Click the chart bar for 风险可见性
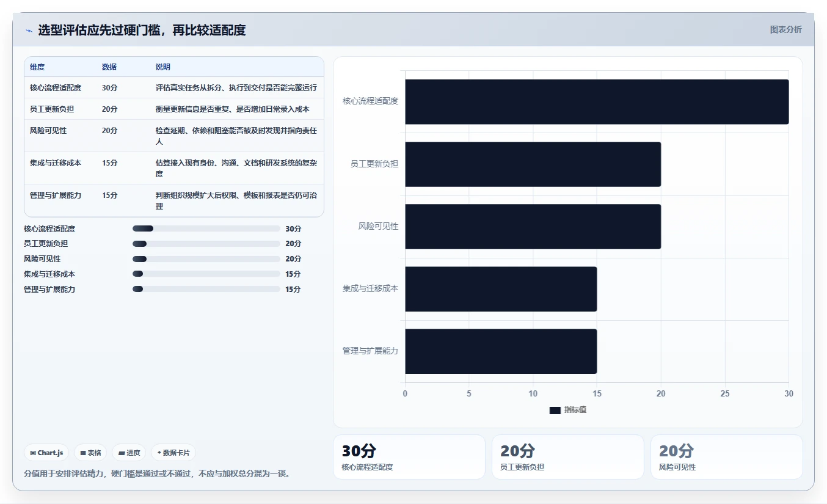Image resolution: width=827 pixels, height=504 pixels. (x=533, y=227)
